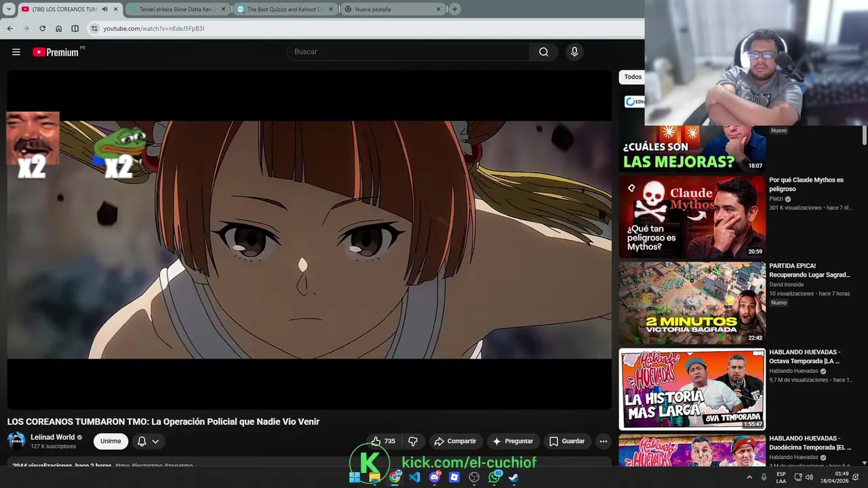Click the Preguntar button

point(513,441)
